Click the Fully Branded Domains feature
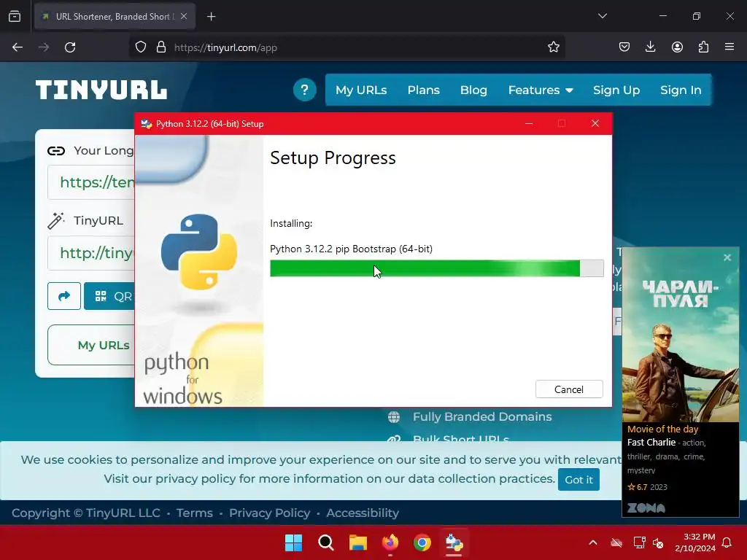Screen dimensions: 747x560 482,416
